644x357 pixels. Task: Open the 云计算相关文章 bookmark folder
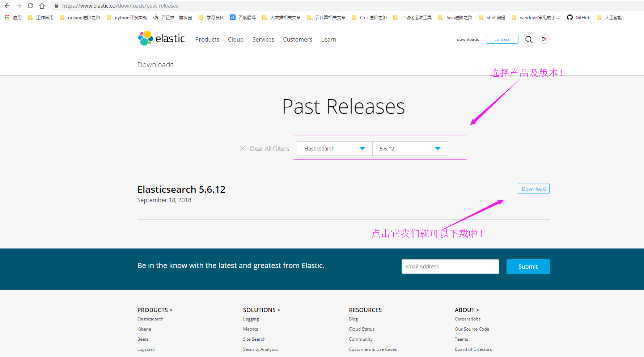326,17
